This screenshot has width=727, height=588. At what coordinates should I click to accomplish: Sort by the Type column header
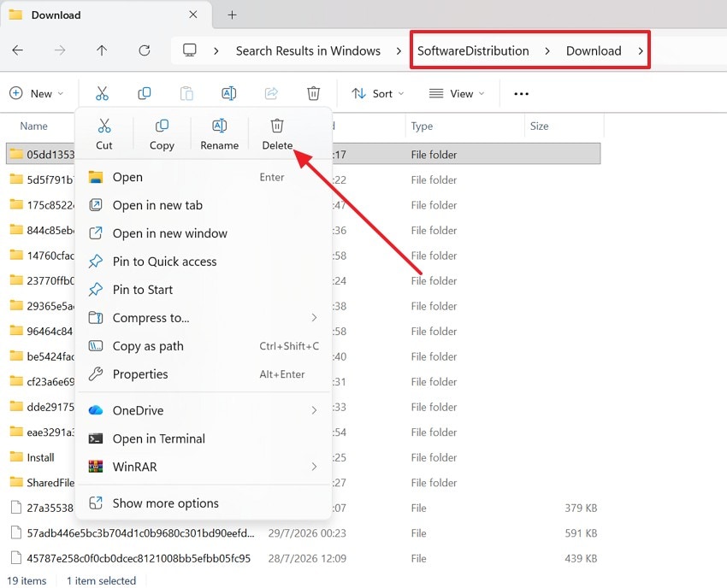(x=422, y=126)
